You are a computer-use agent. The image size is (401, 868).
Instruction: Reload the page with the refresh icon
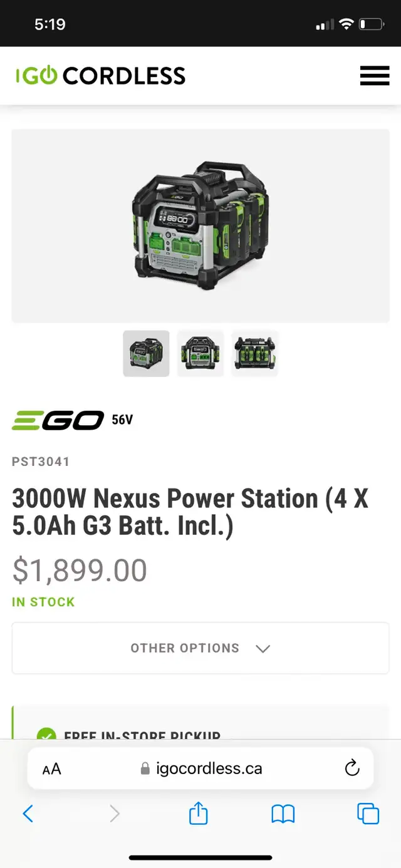point(352,768)
